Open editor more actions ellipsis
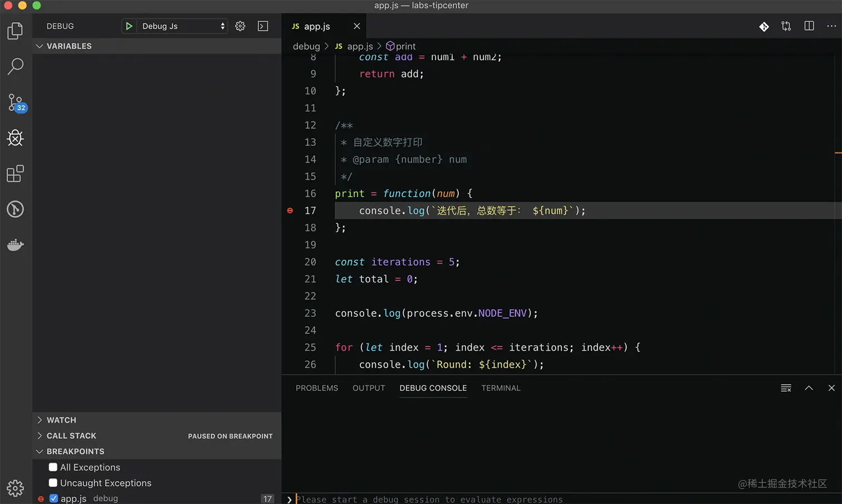This screenshot has width=842, height=504. pos(831,26)
